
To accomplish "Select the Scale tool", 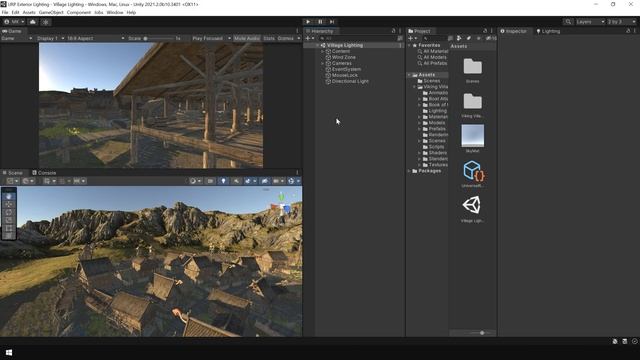I will (9, 220).
